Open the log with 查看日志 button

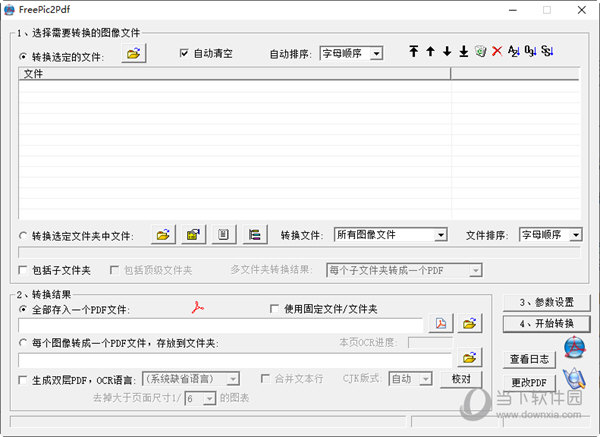click(529, 359)
